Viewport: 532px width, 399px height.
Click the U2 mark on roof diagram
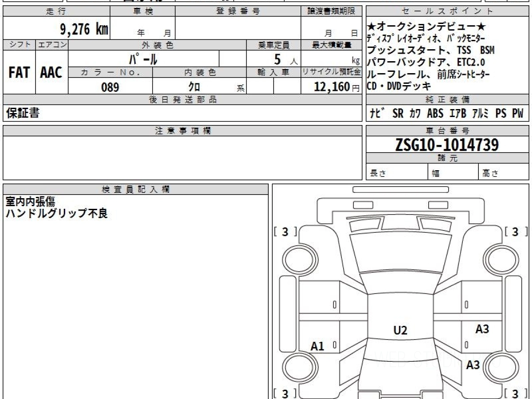(400, 330)
